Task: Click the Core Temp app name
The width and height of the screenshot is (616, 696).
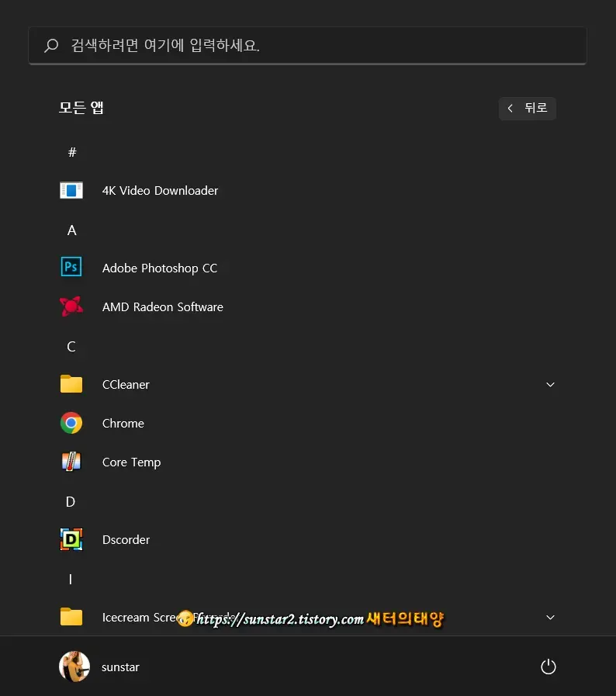Action: 132,462
